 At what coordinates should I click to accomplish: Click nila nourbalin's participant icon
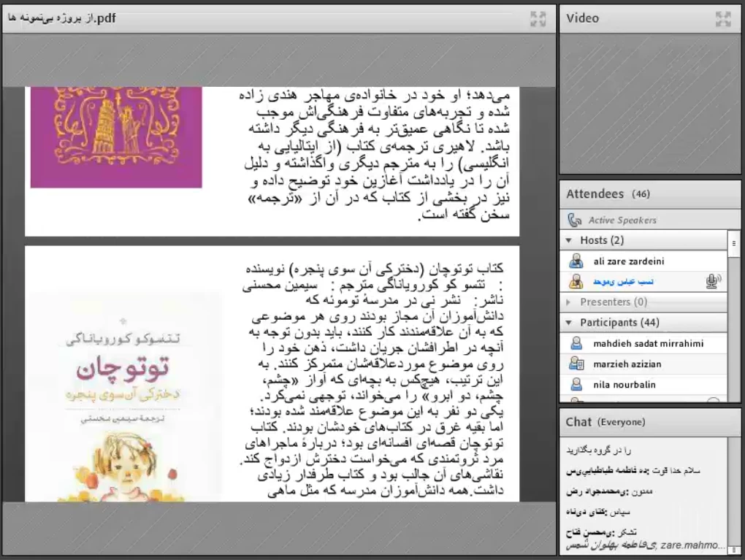(576, 384)
